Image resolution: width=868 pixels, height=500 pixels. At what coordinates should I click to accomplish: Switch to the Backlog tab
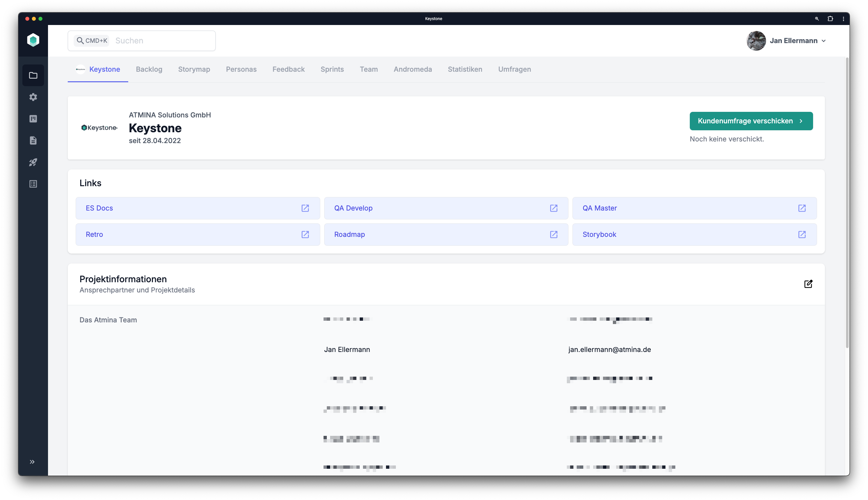coord(149,69)
